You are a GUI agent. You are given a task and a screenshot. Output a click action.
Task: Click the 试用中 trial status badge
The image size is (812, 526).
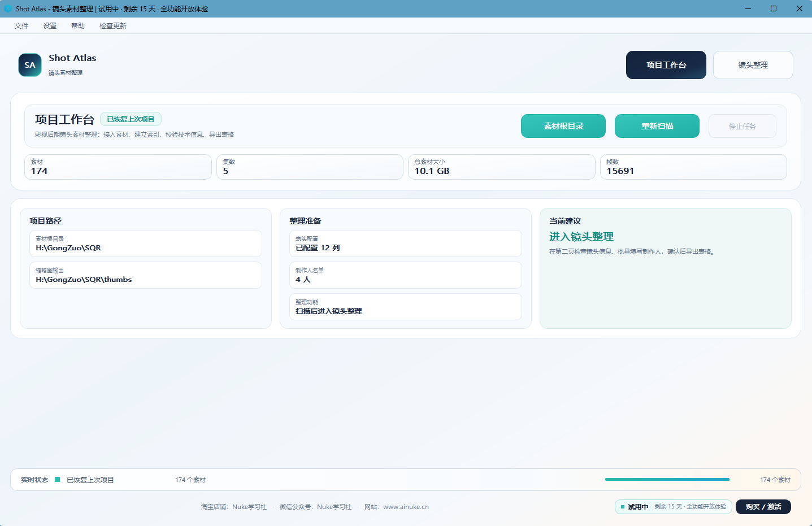pyautogui.click(x=674, y=507)
